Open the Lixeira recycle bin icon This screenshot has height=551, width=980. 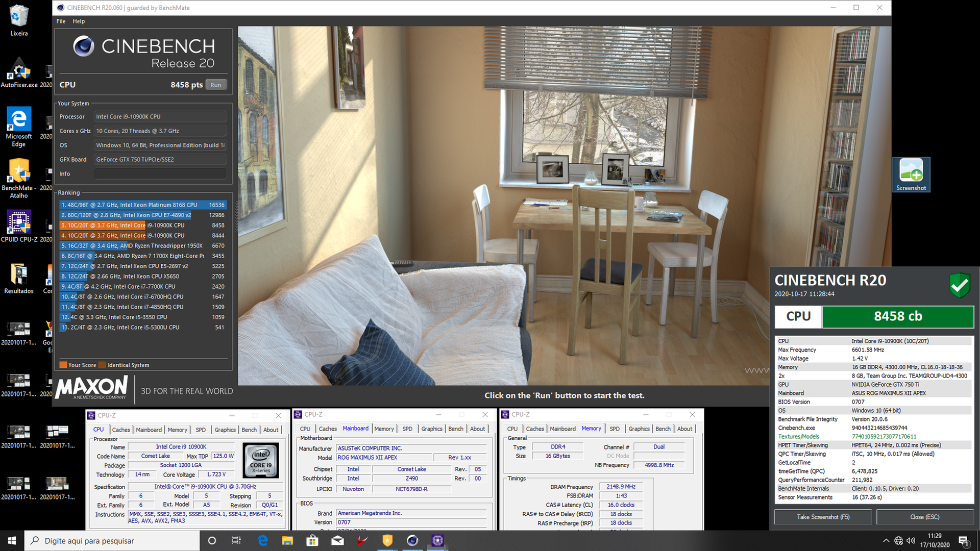[x=19, y=20]
